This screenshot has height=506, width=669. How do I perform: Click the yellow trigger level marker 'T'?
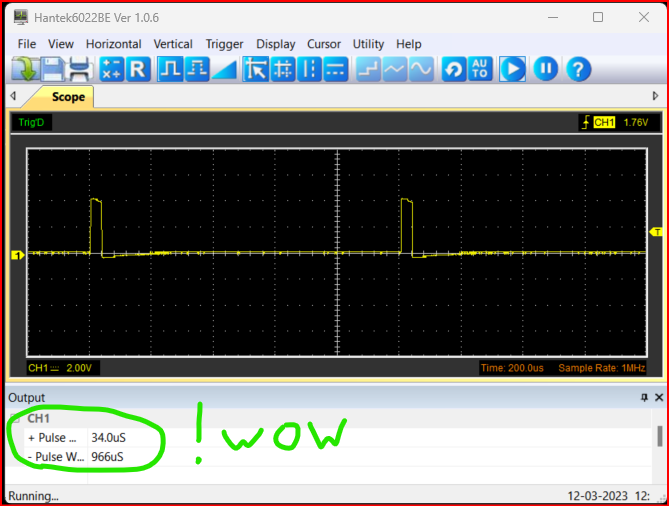point(656,231)
